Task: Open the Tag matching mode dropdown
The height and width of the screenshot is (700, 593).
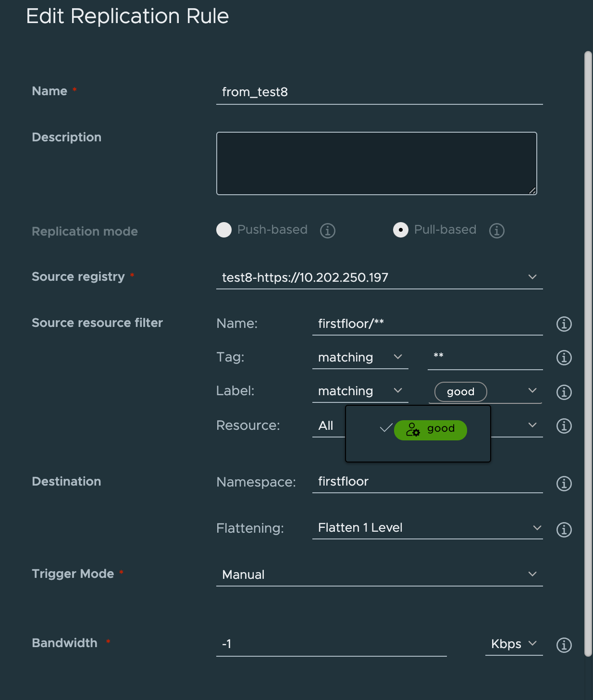Action: (x=398, y=357)
